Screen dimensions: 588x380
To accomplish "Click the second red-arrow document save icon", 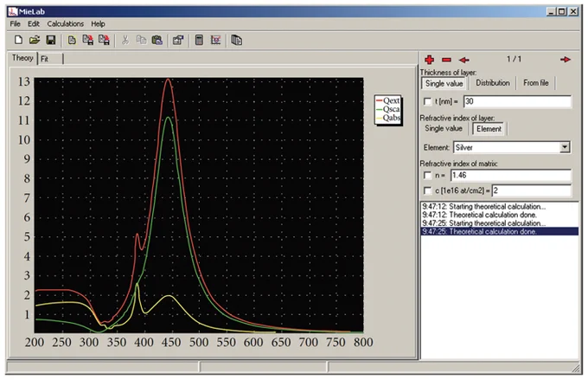I will (x=104, y=40).
